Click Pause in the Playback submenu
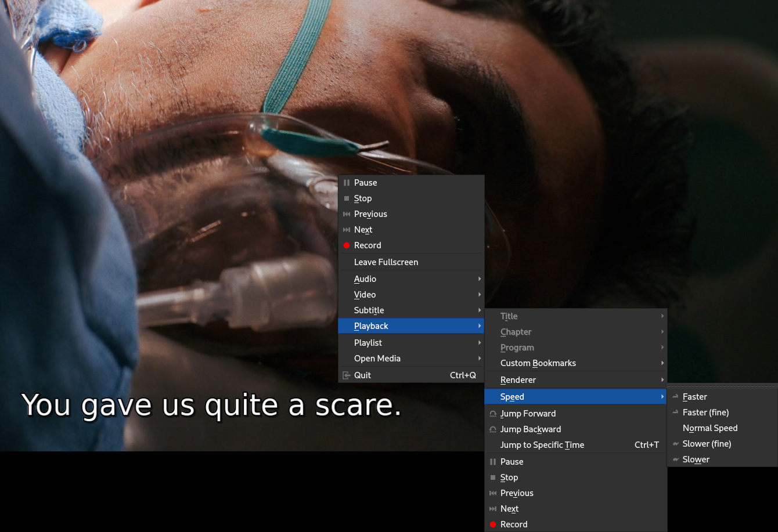778x532 pixels. (x=576, y=462)
